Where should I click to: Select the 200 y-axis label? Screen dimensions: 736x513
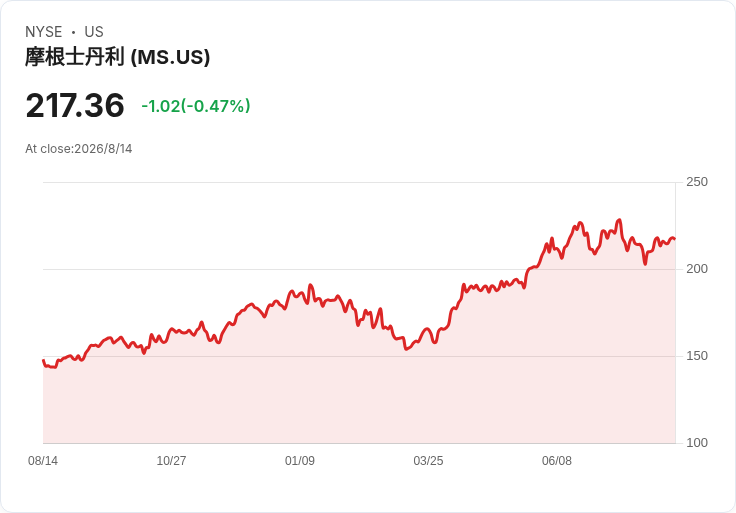pyautogui.click(x=697, y=269)
